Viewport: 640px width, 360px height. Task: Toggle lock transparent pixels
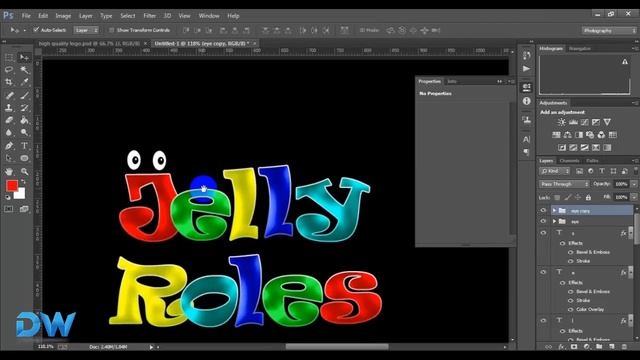557,198
